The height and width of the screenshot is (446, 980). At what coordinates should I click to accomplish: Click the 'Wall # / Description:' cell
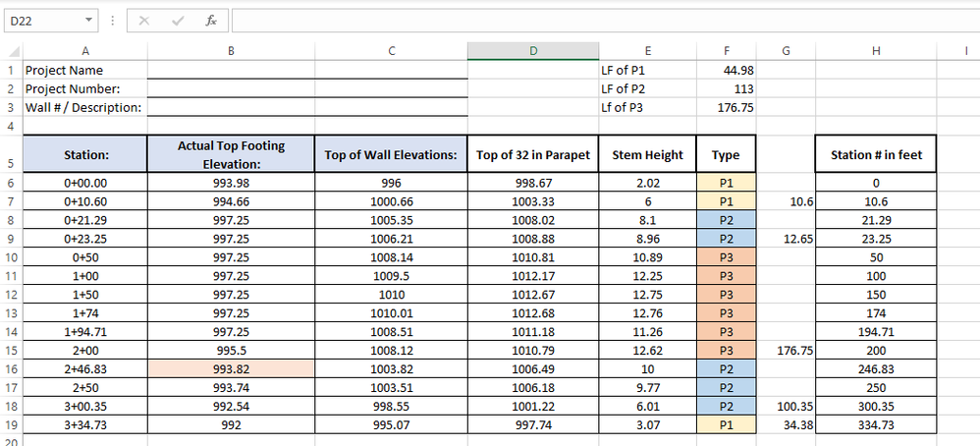(85, 107)
